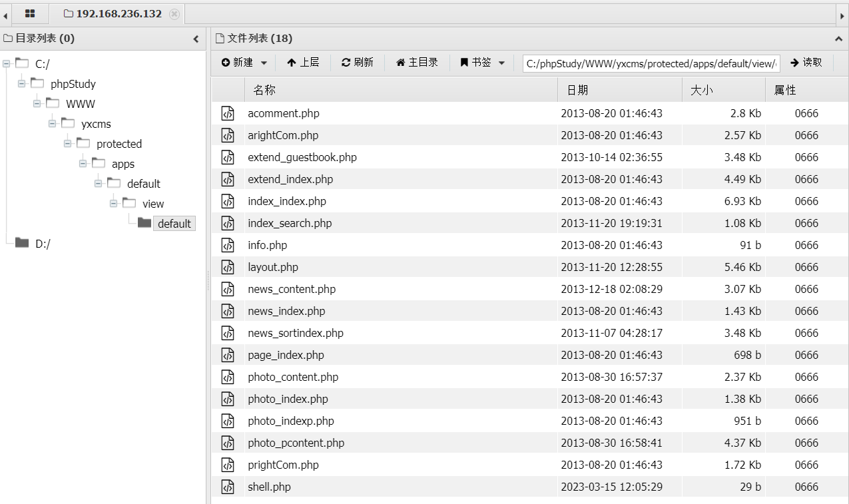Close the 192.168.236.132 tab
The width and height of the screenshot is (849, 504).
click(174, 14)
